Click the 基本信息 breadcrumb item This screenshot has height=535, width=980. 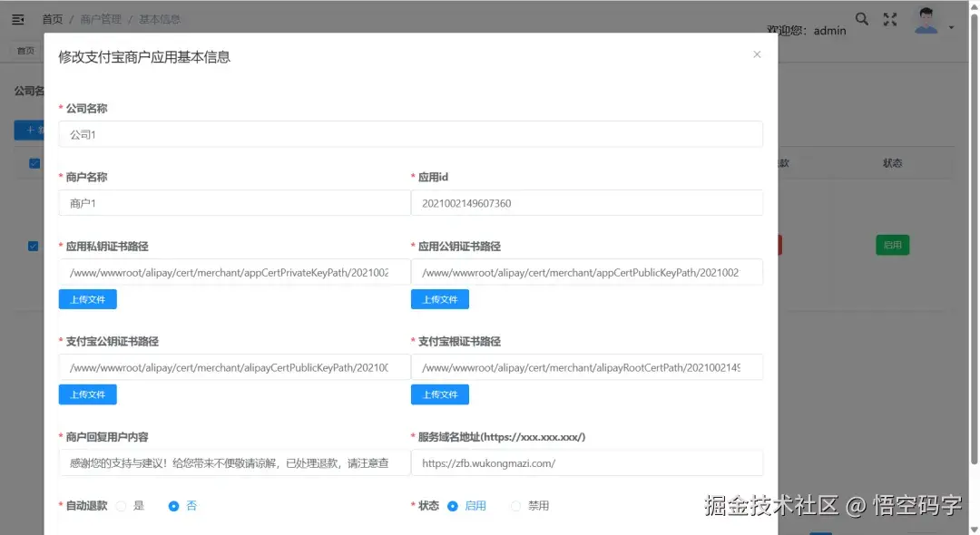(160, 19)
